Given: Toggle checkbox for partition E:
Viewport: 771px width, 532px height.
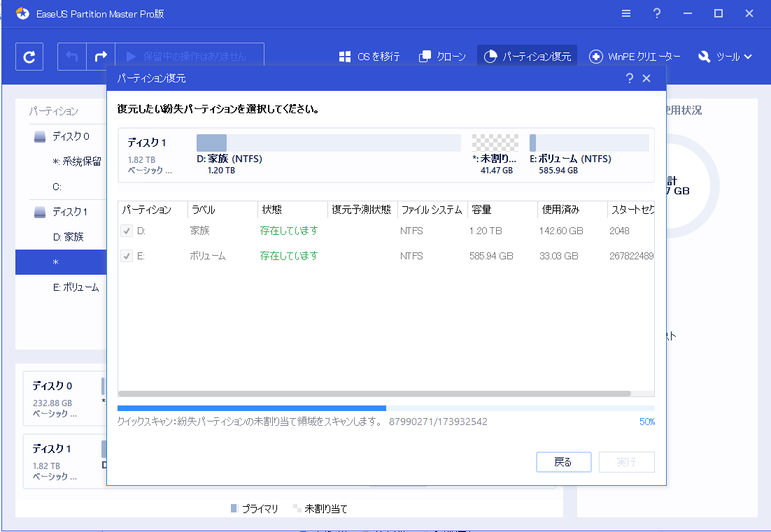Looking at the screenshot, I should [127, 256].
